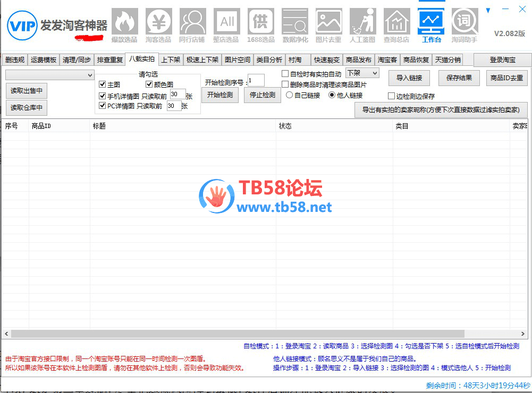Switch to the 清理/同步 tab
Viewport: 532px width, 393px height.
[77, 60]
